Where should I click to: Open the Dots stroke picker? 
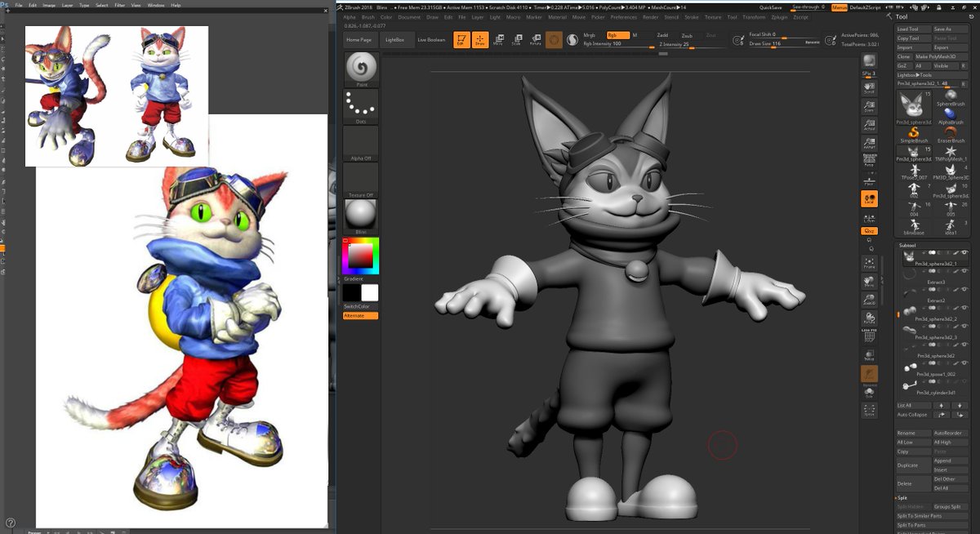coord(361,105)
